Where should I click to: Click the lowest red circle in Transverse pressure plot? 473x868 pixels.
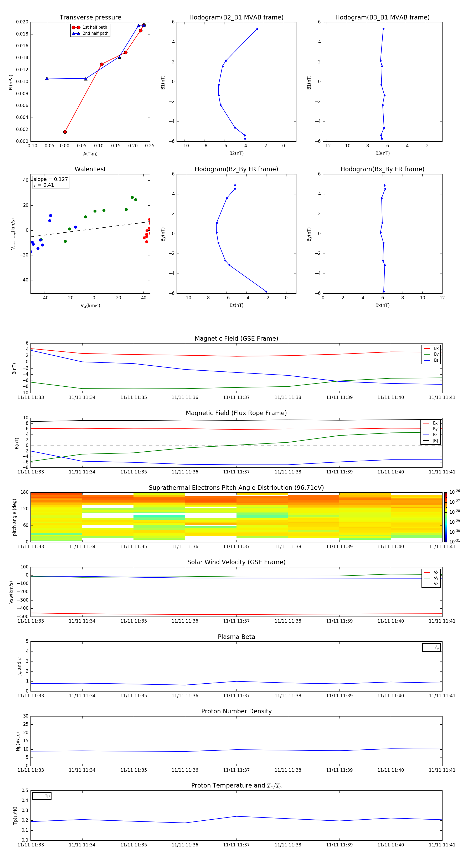[65, 132]
